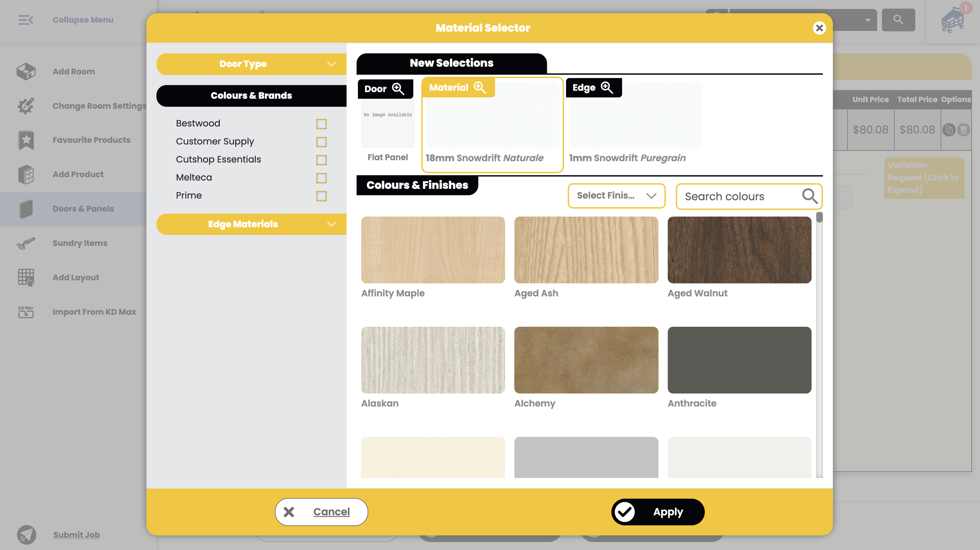980x550 pixels.
Task: Tick the Customer Supply checkbox
Action: 321,142
